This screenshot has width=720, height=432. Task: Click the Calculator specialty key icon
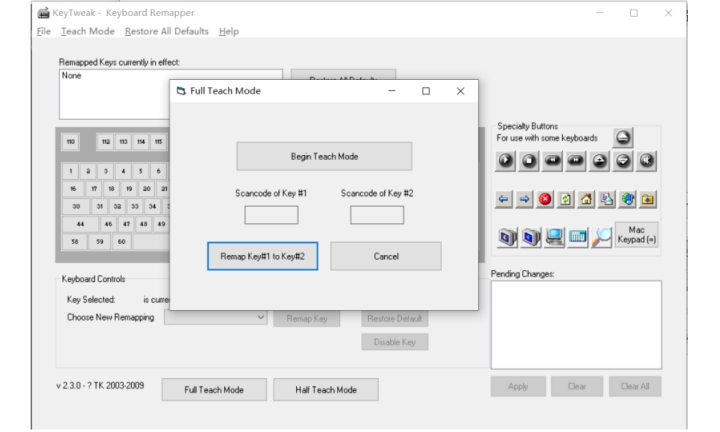tap(577, 239)
